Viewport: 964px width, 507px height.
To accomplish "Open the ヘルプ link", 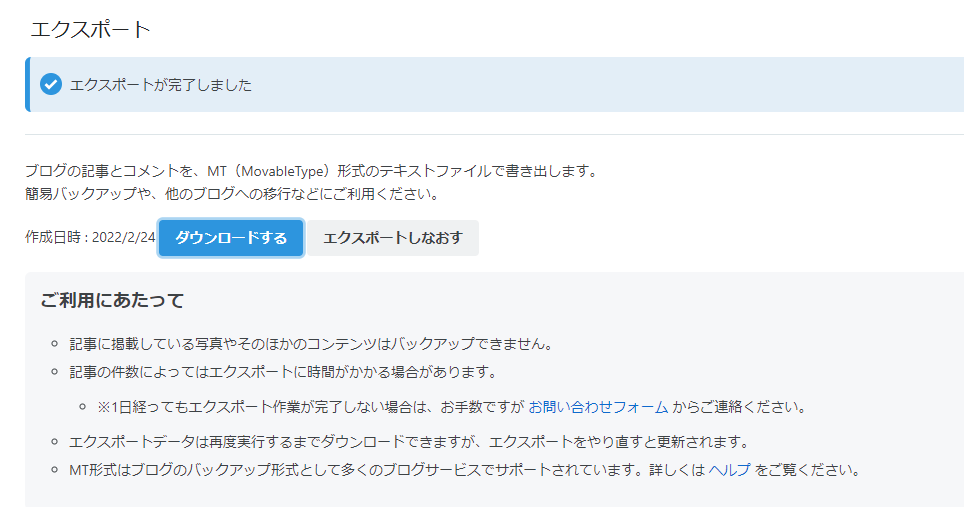I will [730, 470].
